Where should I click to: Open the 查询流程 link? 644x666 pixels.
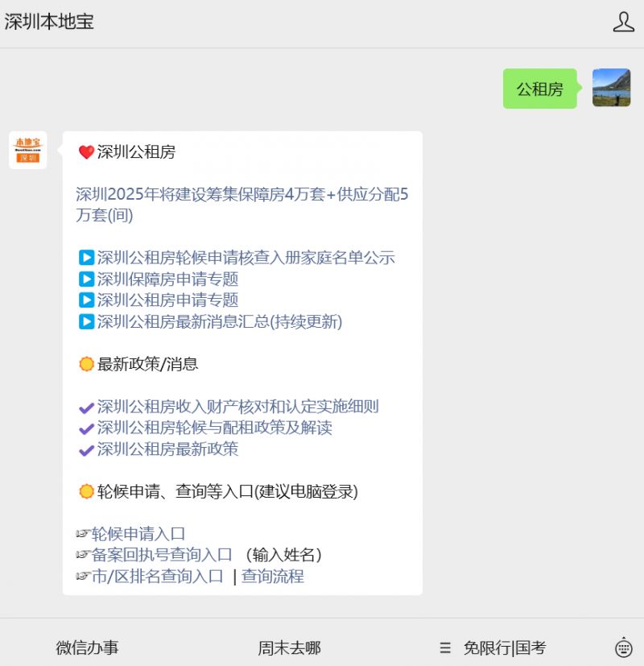coord(273,576)
